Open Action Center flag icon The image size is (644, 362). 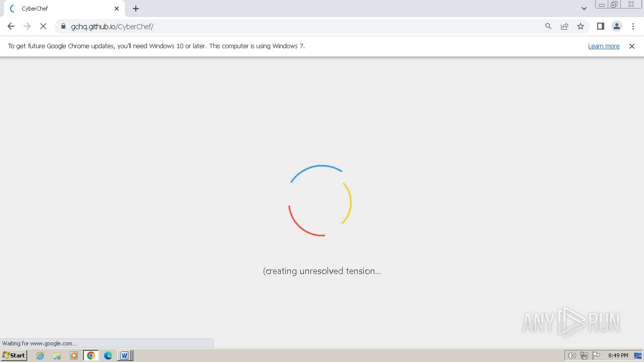tap(596, 355)
